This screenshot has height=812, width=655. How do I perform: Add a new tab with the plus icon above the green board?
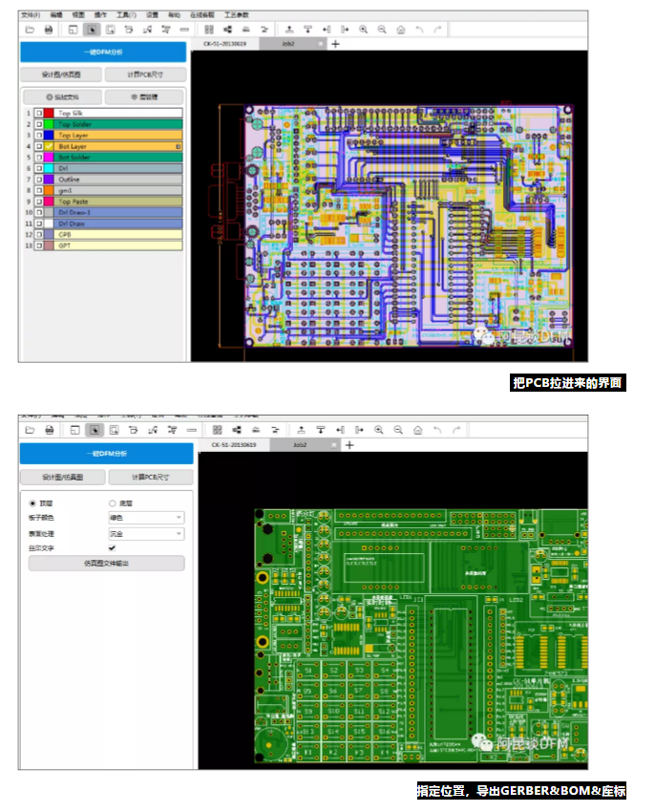[349, 445]
